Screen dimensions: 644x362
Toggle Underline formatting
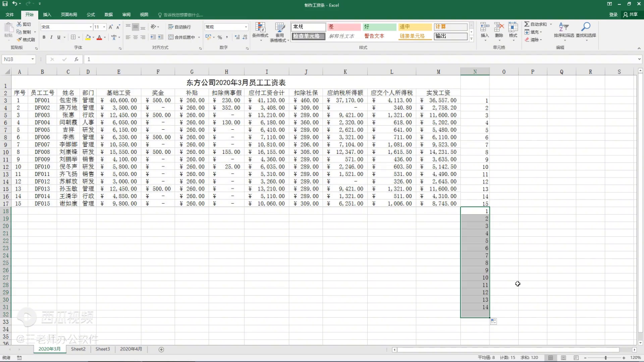[58, 37]
